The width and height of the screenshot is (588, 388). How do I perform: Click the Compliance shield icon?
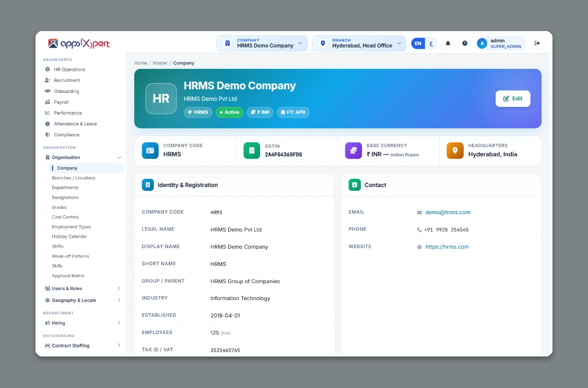[x=47, y=135]
